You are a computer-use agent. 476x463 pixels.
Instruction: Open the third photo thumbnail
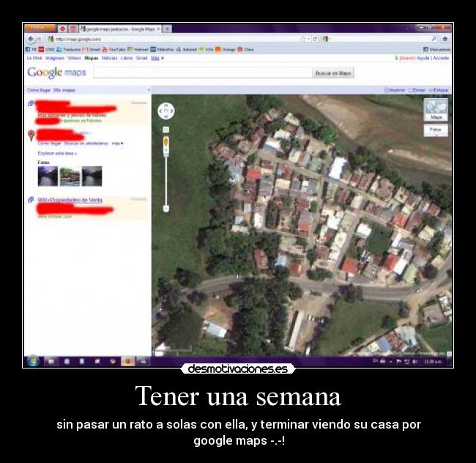92,176
